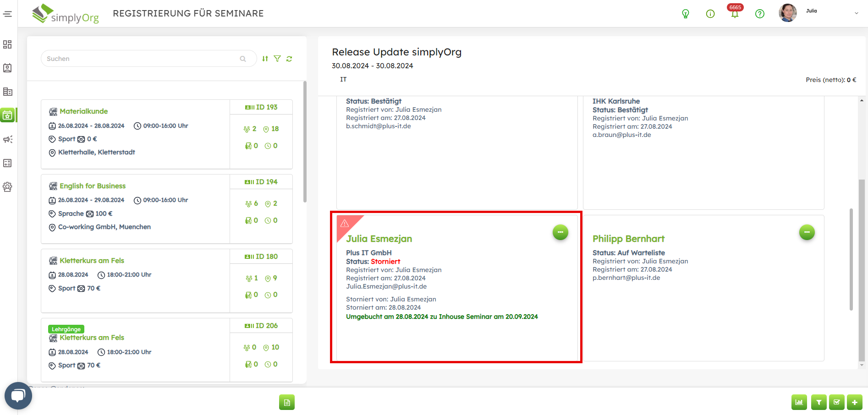Click the checkbox-style green button at bottom right
Screen dimensions: 868x415
click(x=836, y=402)
